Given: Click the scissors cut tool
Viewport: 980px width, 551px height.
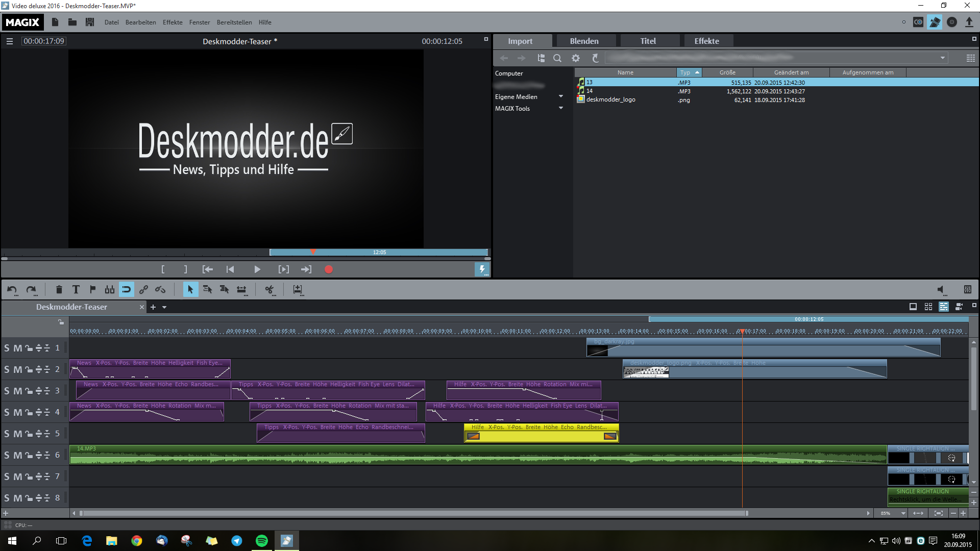Looking at the screenshot, I should tap(269, 290).
